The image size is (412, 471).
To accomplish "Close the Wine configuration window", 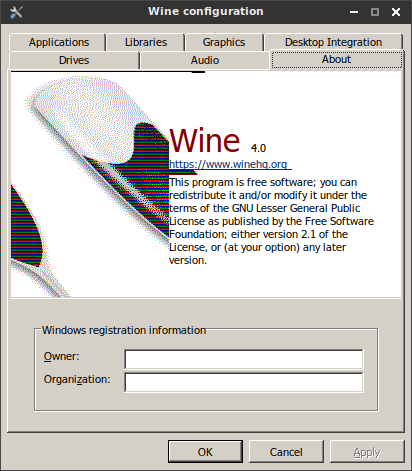I will [396, 12].
